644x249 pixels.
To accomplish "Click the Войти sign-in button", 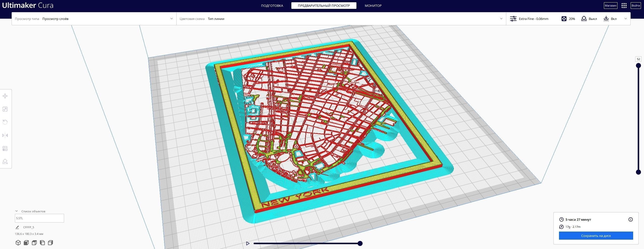I will pos(636,6).
